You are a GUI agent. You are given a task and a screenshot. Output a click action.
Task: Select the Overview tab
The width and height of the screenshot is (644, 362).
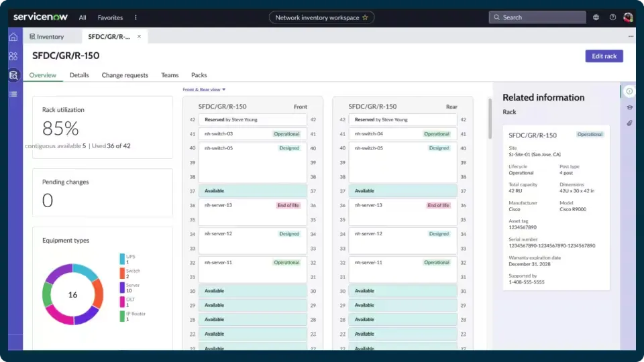pyautogui.click(x=43, y=75)
